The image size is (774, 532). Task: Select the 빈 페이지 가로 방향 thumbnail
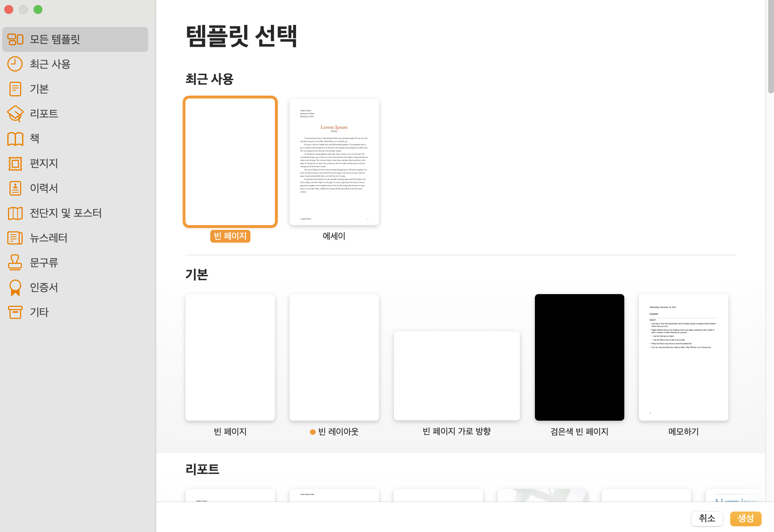tap(457, 376)
